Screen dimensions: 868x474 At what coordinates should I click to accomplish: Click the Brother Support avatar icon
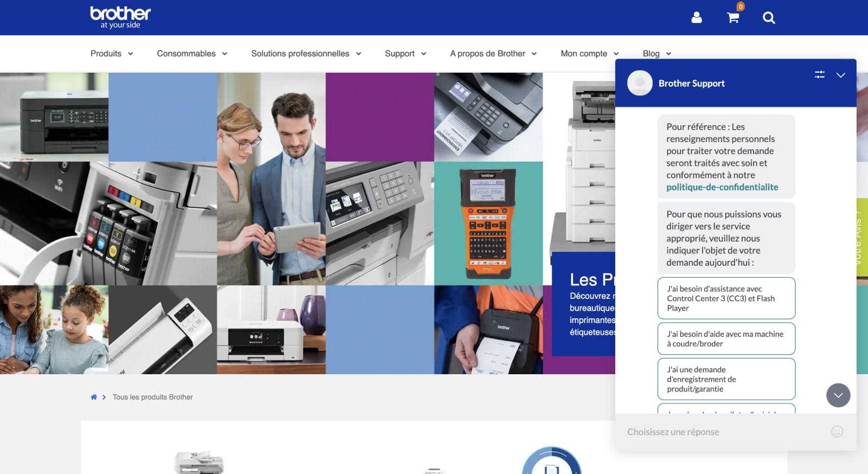[x=640, y=83]
